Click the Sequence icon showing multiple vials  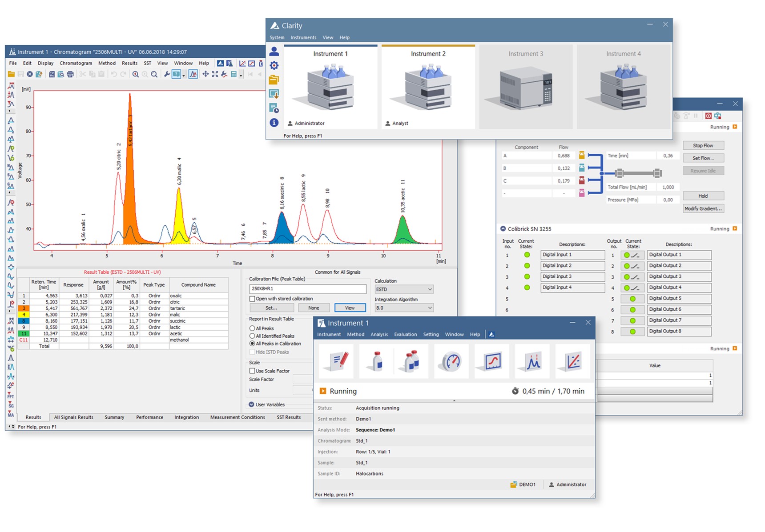[x=411, y=361]
